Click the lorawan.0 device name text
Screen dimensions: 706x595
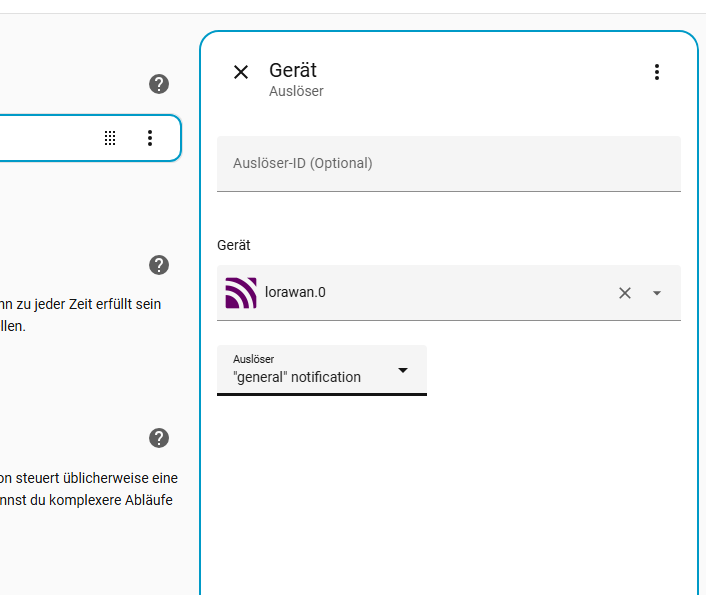click(x=295, y=293)
